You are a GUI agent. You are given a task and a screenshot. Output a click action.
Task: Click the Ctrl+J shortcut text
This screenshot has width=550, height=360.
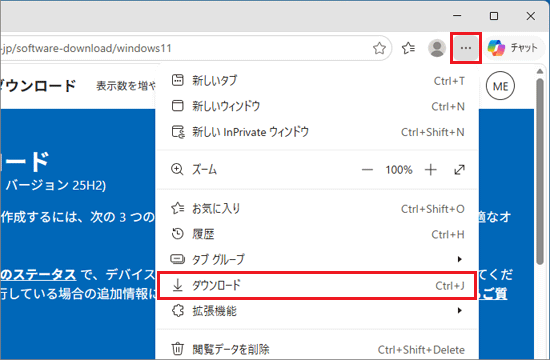click(450, 286)
